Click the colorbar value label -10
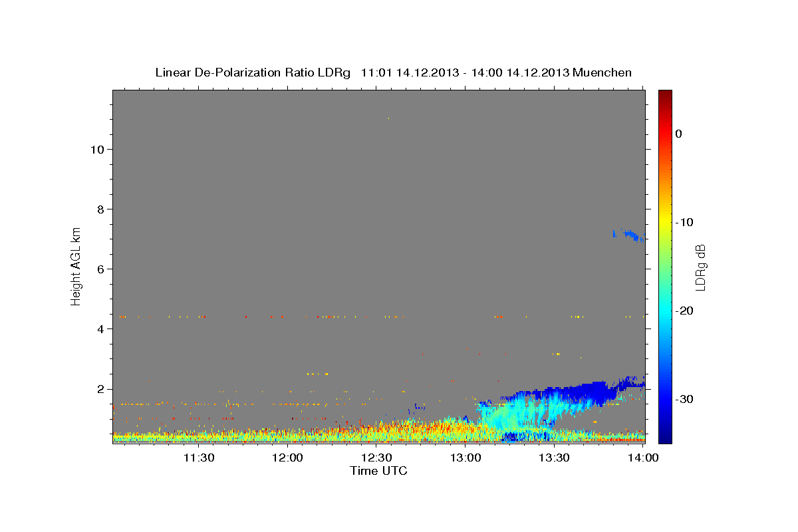This screenshot has height=532, width=798. tap(685, 222)
